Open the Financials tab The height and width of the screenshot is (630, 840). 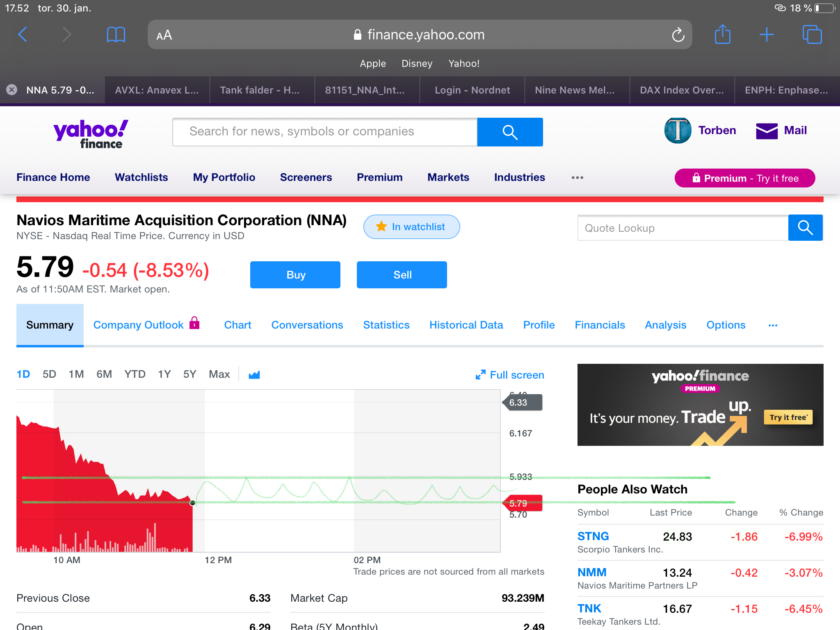600,325
